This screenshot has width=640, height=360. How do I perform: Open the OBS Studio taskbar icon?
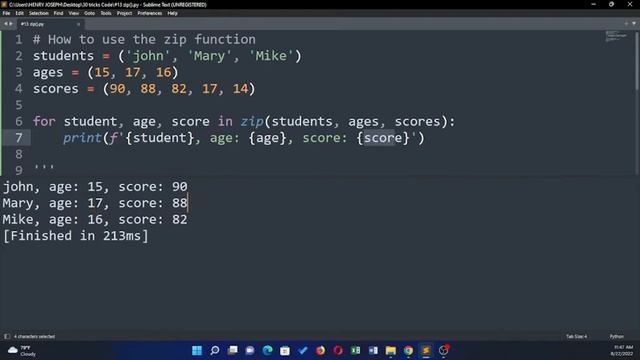444,350
